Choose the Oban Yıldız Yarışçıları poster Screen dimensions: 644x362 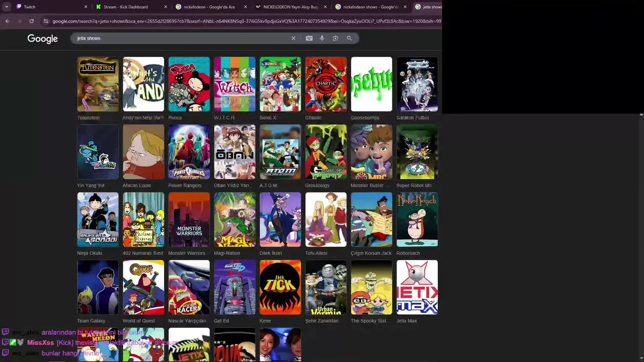(234, 152)
